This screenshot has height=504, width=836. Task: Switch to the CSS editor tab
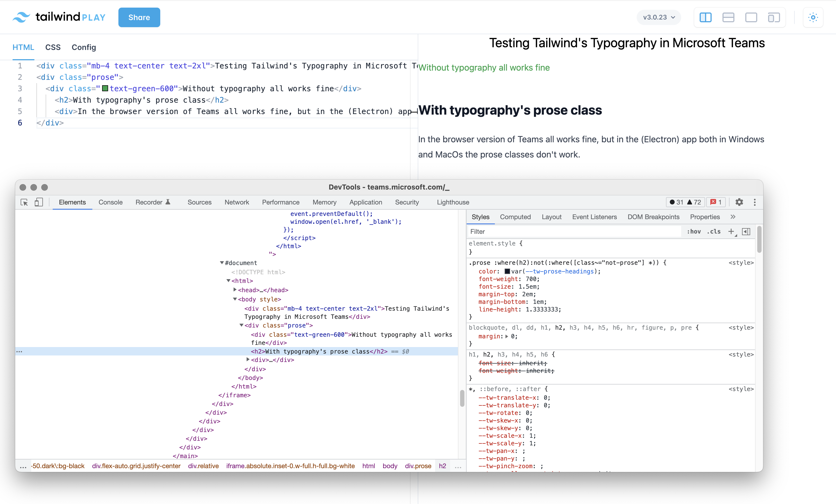click(53, 47)
